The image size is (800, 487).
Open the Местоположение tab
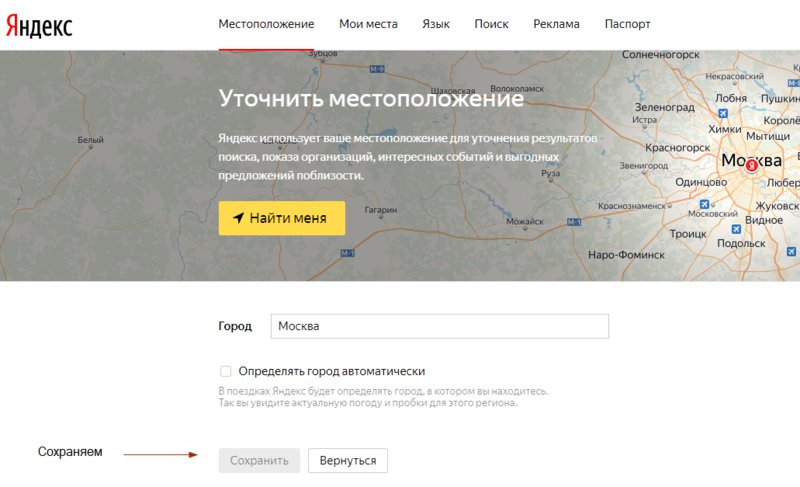pyautogui.click(x=266, y=24)
